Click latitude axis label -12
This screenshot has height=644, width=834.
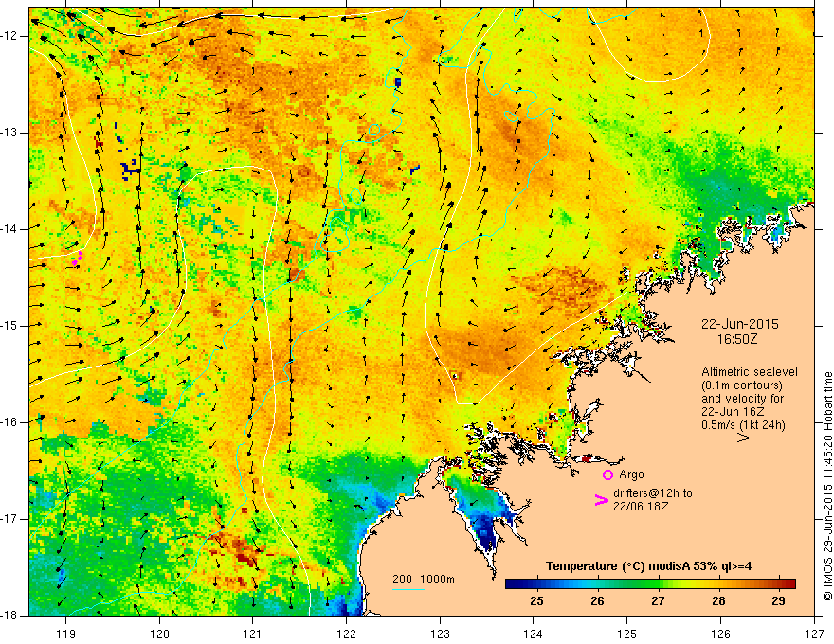click(x=10, y=36)
